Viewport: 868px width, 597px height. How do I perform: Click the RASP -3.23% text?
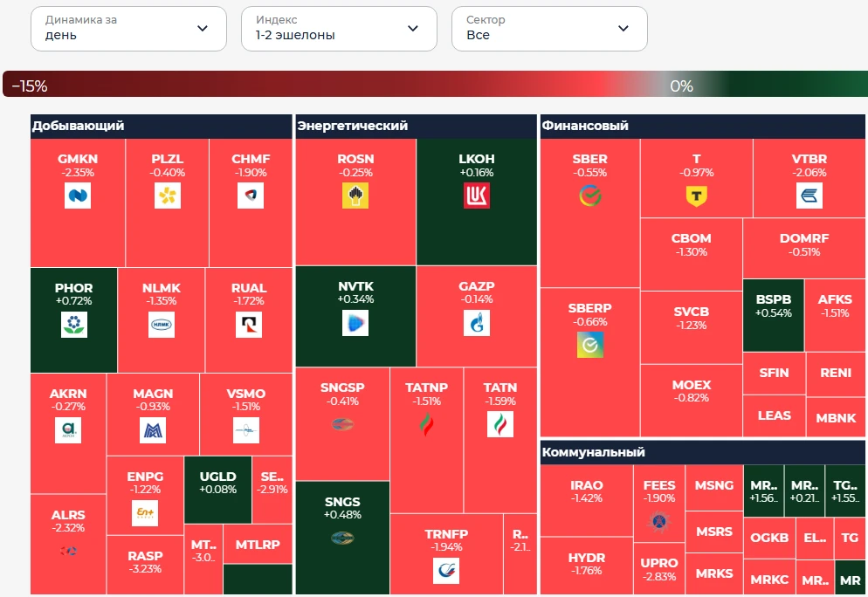145,569
